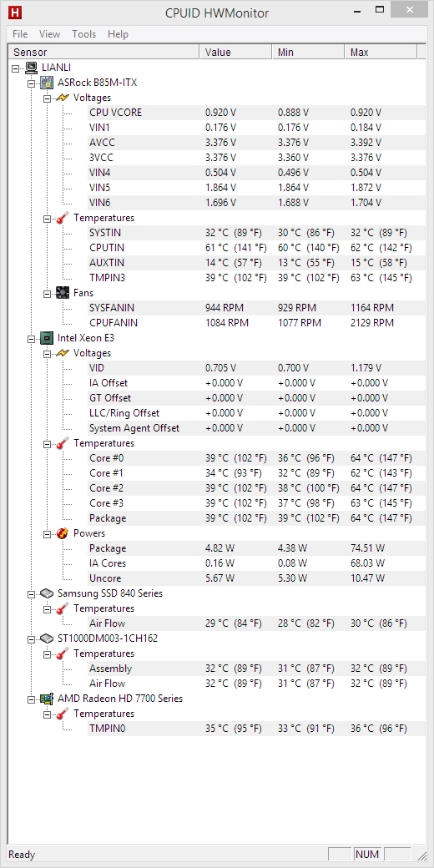Click the Fans icon under ASRock board
Image resolution: width=434 pixels, height=868 pixels.
click(x=63, y=293)
